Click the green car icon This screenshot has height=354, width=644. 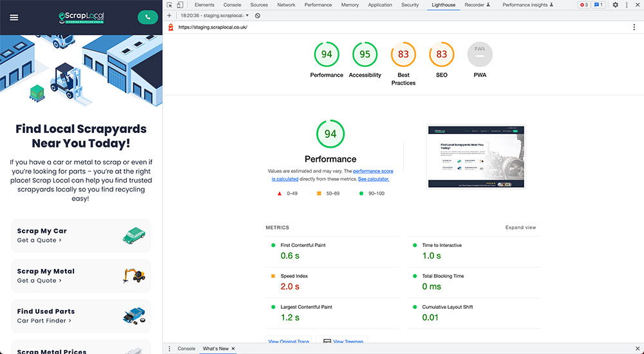pyautogui.click(x=134, y=235)
